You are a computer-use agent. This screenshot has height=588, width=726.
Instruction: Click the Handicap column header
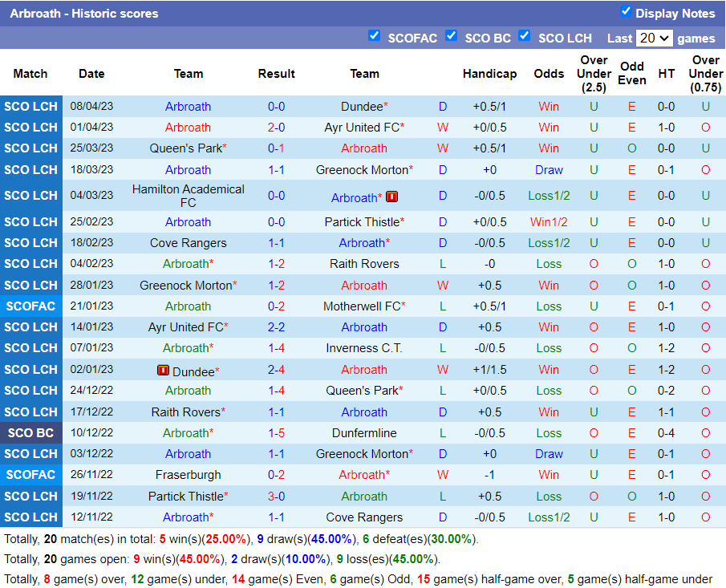point(489,74)
